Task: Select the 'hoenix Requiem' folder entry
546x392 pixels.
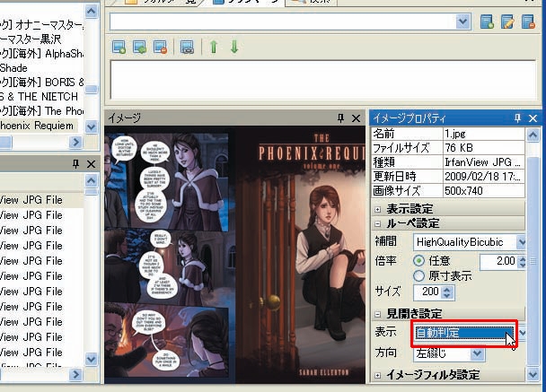Action: (37, 126)
